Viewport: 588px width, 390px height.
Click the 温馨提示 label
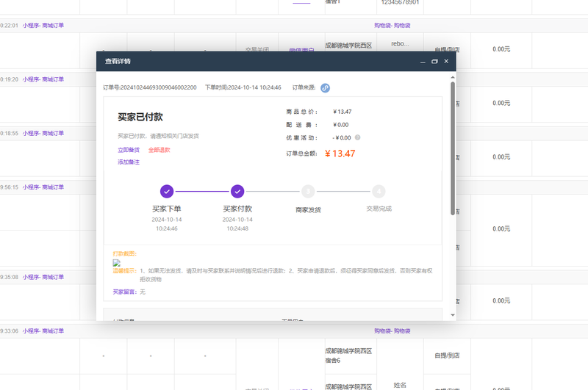point(125,270)
